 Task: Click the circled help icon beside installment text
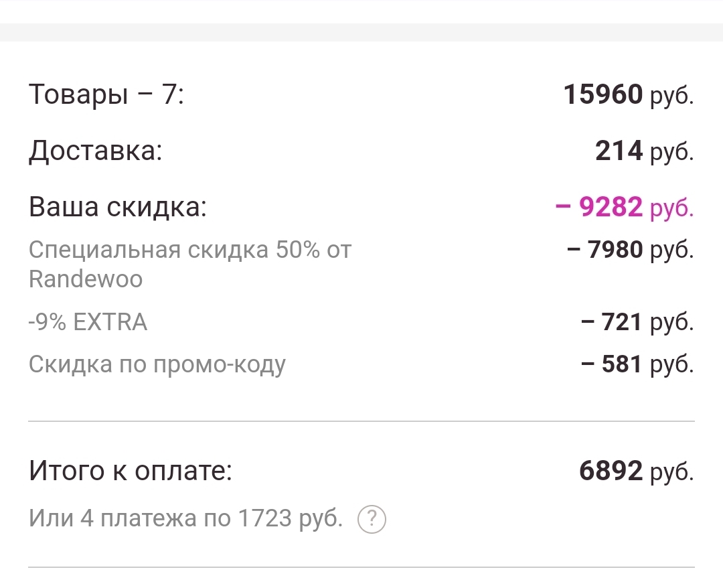click(x=373, y=519)
